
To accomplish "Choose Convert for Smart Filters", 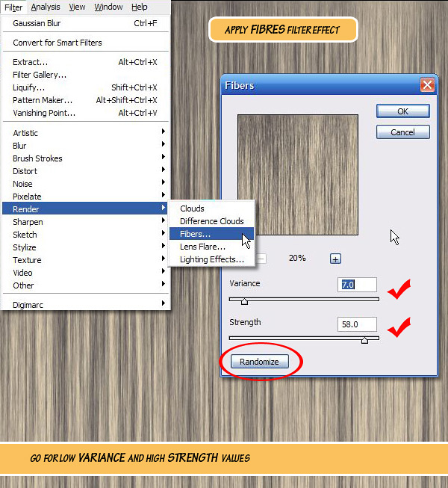I will [x=86, y=43].
